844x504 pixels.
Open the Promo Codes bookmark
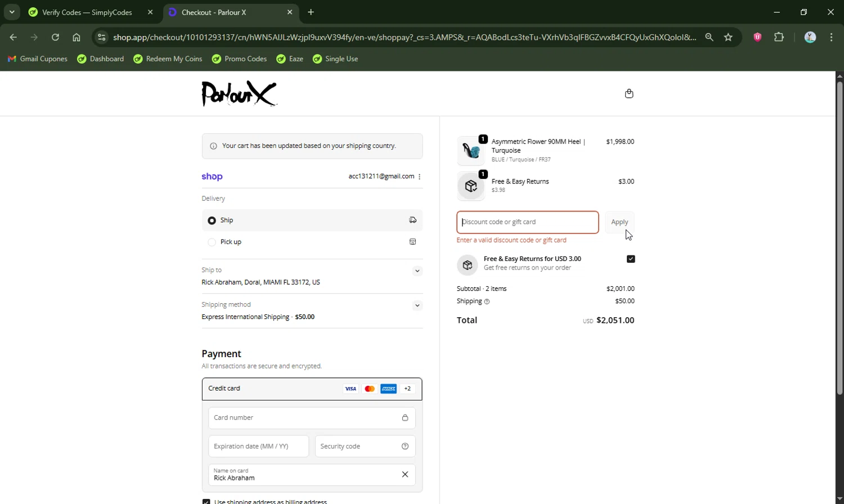click(x=239, y=59)
